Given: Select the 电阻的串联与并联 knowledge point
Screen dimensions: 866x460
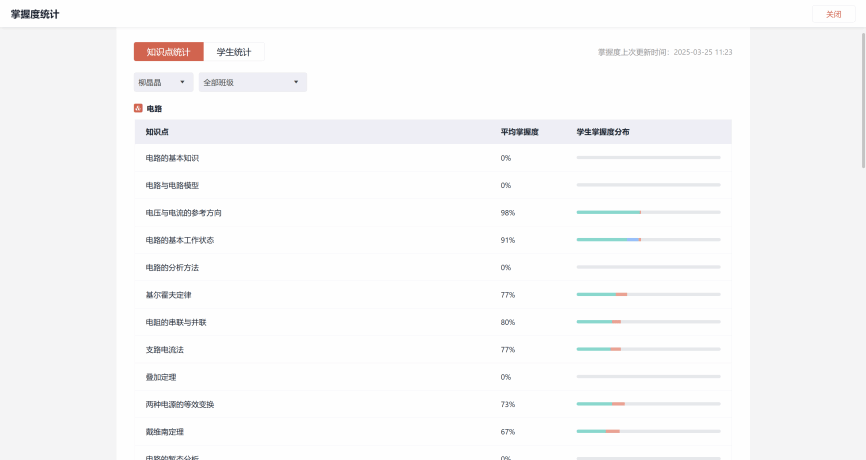Looking at the screenshot, I should tap(175, 322).
